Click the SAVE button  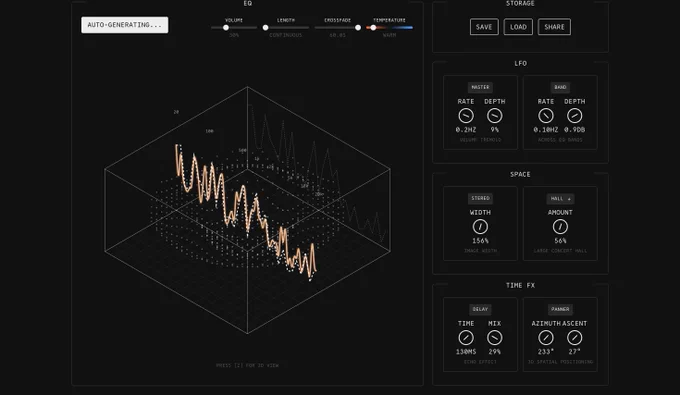[x=484, y=27]
